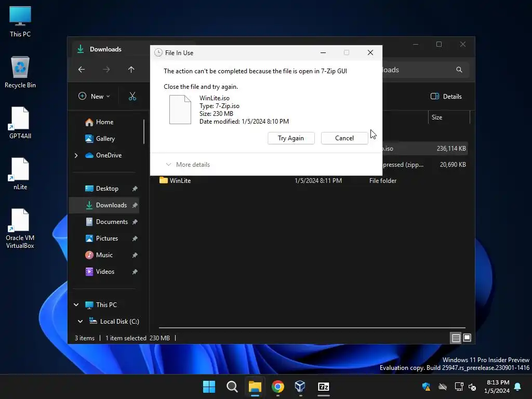Open the clock and calendar flyout
The width and height of the screenshot is (532, 399).
[497, 387]
